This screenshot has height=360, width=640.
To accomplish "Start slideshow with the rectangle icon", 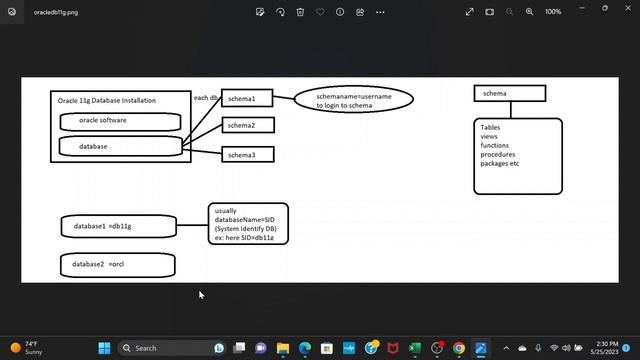I will pos(489,12).
